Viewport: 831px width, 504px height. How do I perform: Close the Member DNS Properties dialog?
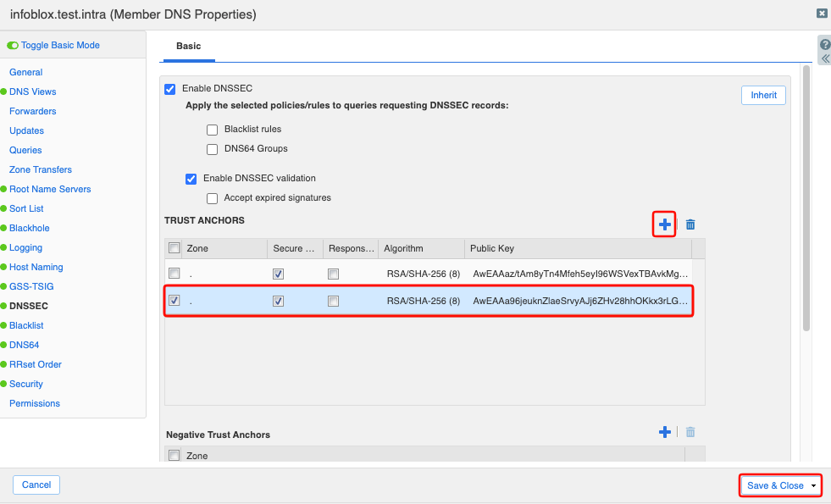822,14
